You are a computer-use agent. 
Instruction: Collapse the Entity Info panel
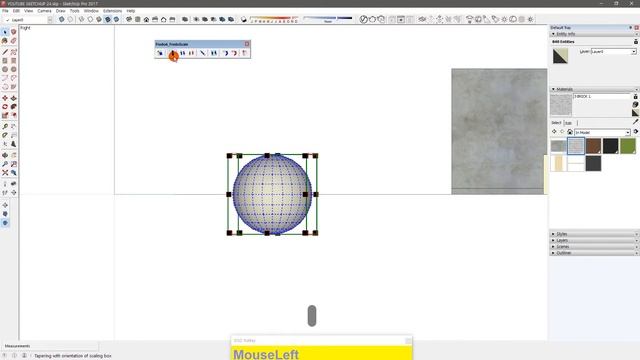(x=553, y=34)
